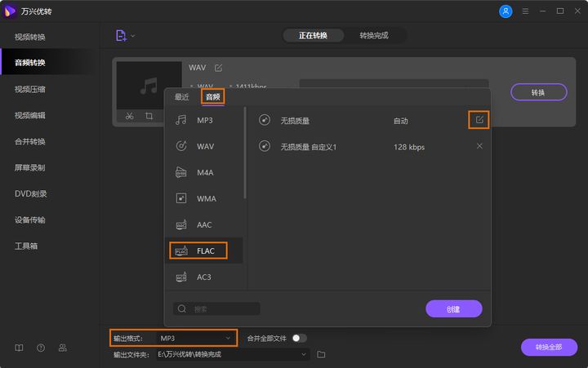Click the format list scrollbar
588x368 pixels.
245,153
